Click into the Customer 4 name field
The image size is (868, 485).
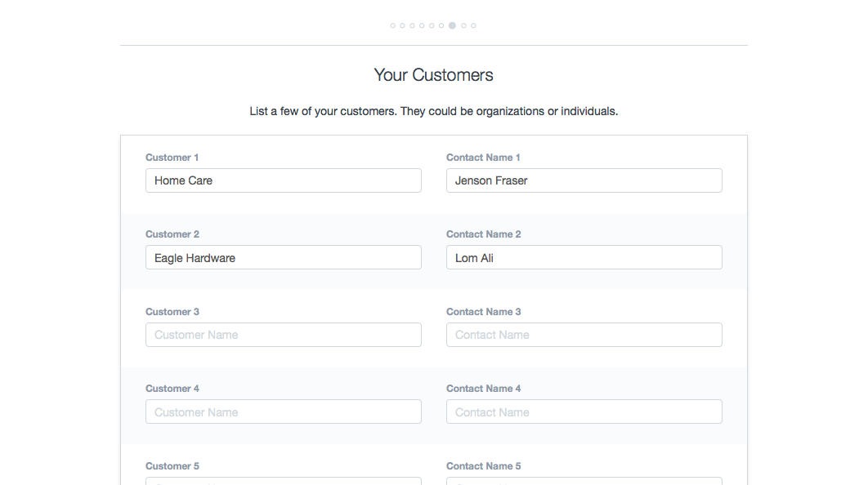point(283,412)
